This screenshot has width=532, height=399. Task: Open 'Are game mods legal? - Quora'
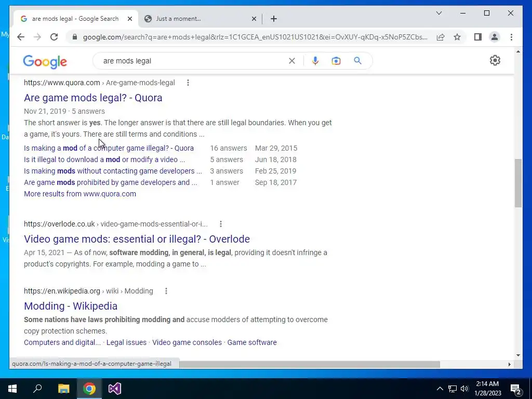[x=93, y=98]
